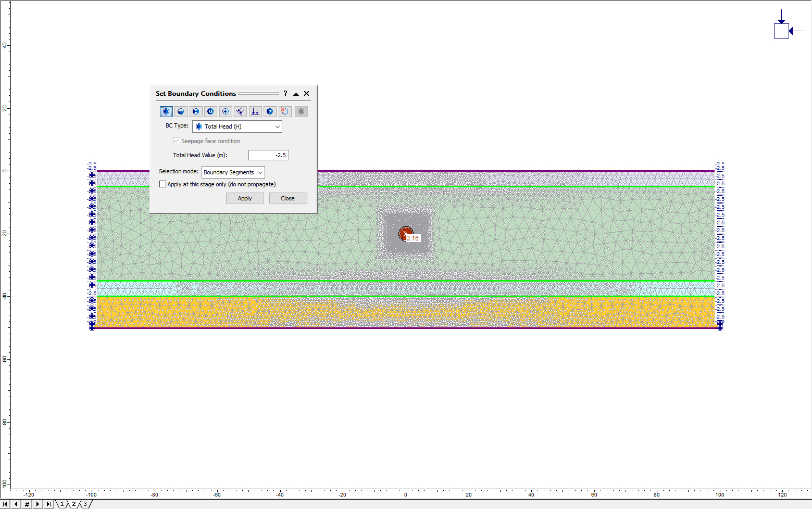Click the seepage face condition checkbox
Screen dimensions: 812x509
pos(177,141)
